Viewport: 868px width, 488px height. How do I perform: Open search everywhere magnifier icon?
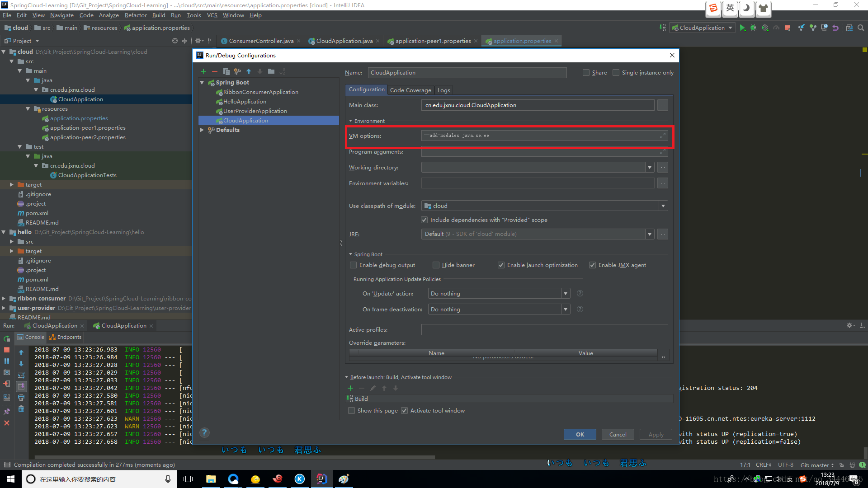861,28
